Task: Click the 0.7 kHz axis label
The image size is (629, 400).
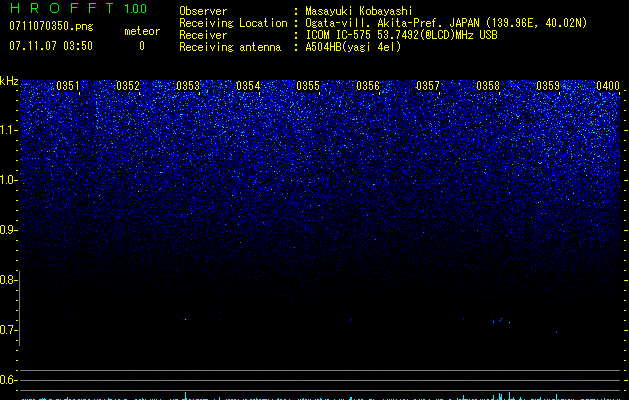Action: point(8,330)
